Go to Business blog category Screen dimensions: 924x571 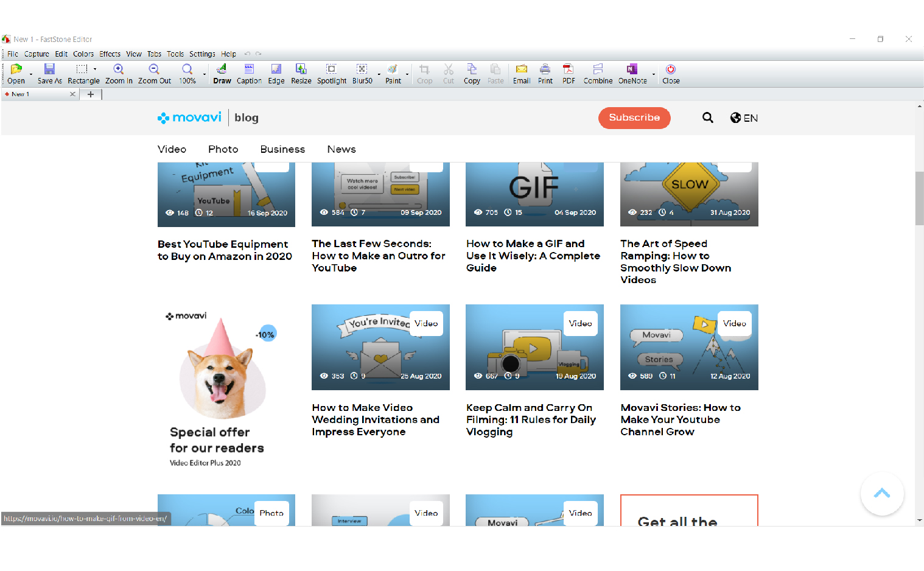[282, 149]
